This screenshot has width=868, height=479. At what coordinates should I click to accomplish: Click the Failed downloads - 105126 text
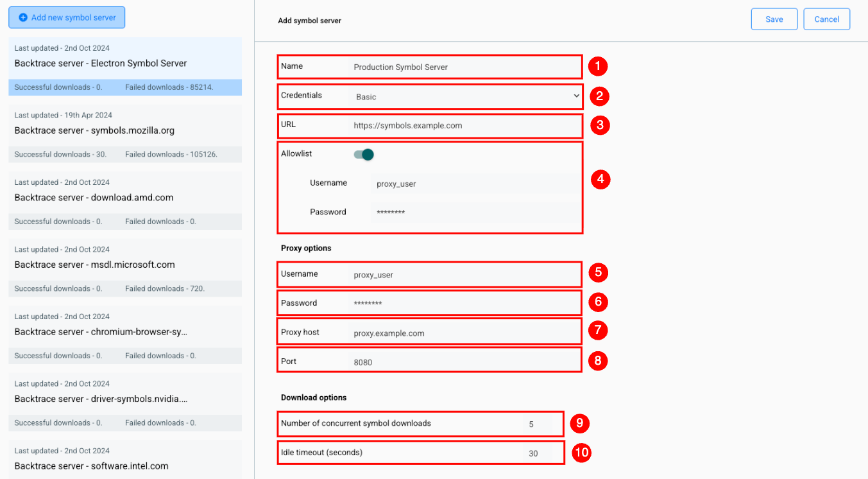tap(171, 154)
